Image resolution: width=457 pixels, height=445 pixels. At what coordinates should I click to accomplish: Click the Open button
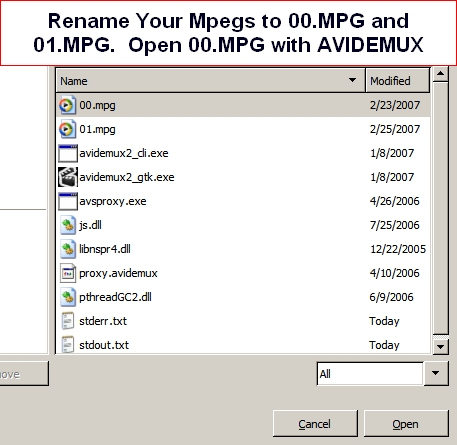(406, 424)
